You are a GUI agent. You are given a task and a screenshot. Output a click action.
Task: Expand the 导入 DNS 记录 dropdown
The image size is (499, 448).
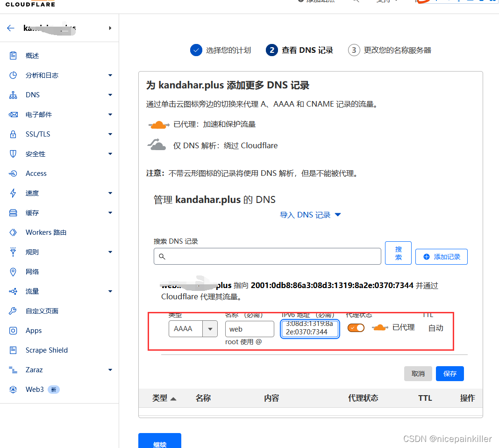[310, 215]
